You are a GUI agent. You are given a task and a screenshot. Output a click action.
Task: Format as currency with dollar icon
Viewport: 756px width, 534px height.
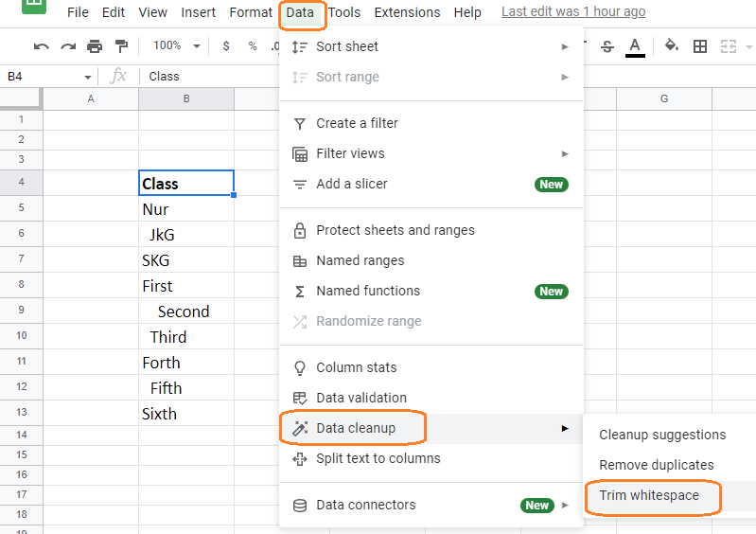pos(225,46)
